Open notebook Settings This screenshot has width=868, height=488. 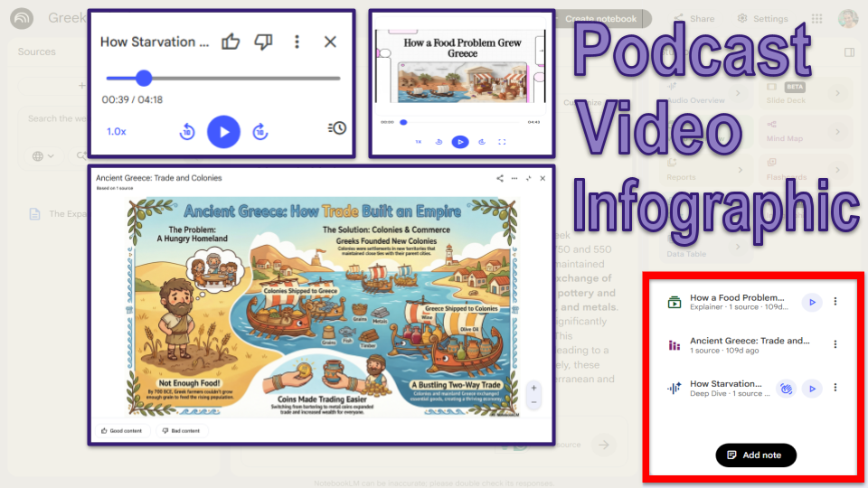point(763,19)
